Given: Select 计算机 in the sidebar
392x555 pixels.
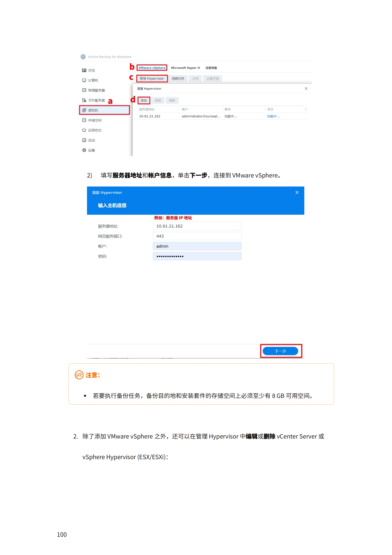Looking at the screenshot, I should [90, 80].
